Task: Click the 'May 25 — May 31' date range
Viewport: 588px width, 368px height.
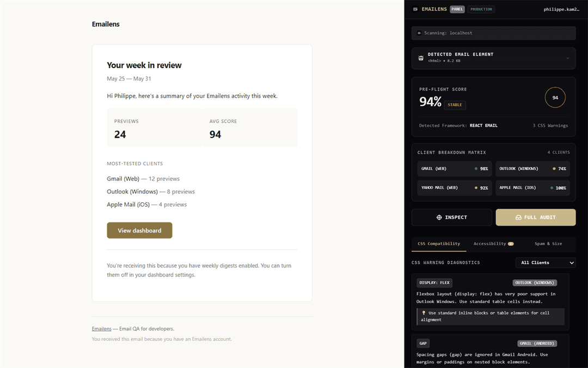Action: pyautogui.click(x=129, y=79)
